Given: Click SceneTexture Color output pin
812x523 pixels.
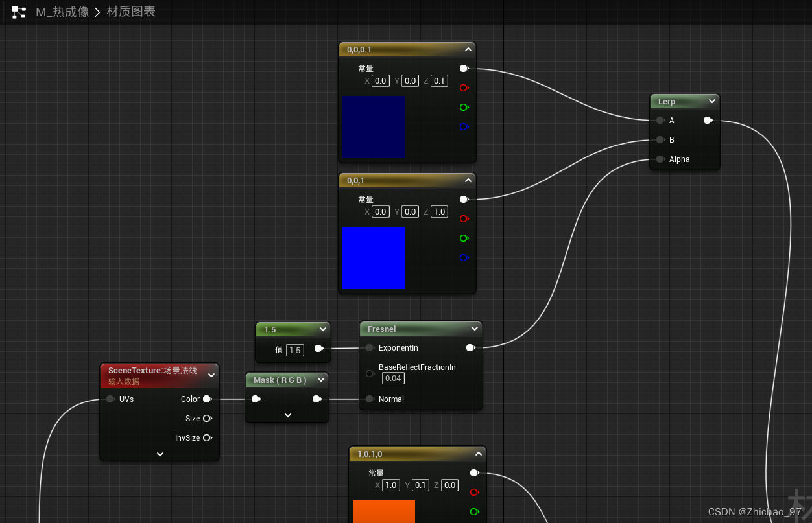Looking at the screenshot, I should (207, 399).
